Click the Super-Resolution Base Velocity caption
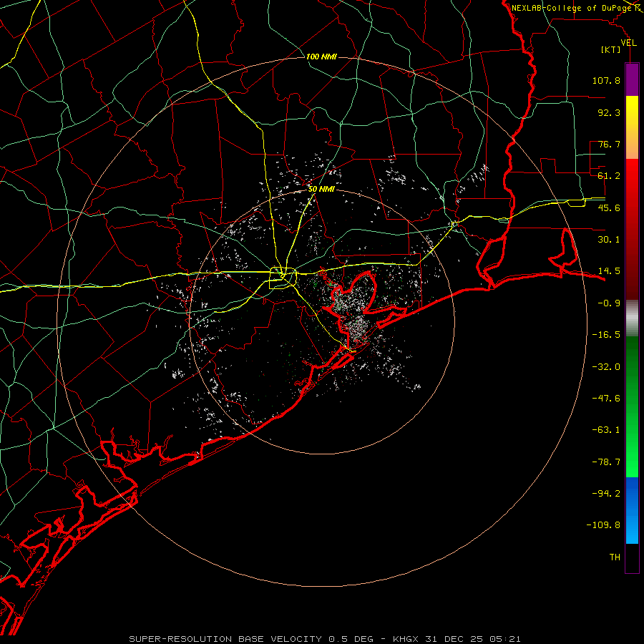The height and width of the screenshot is (644, 644). pyautogui.click(x=325, y=639)
